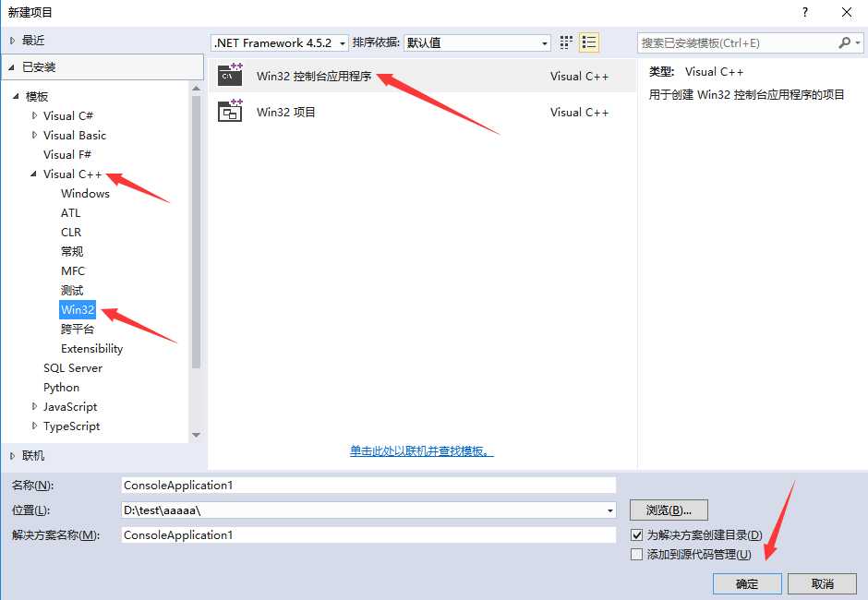Collapse the Visual C++ node arrow
The height and width of the screenshot is (600, 868).
coord(34,174)
